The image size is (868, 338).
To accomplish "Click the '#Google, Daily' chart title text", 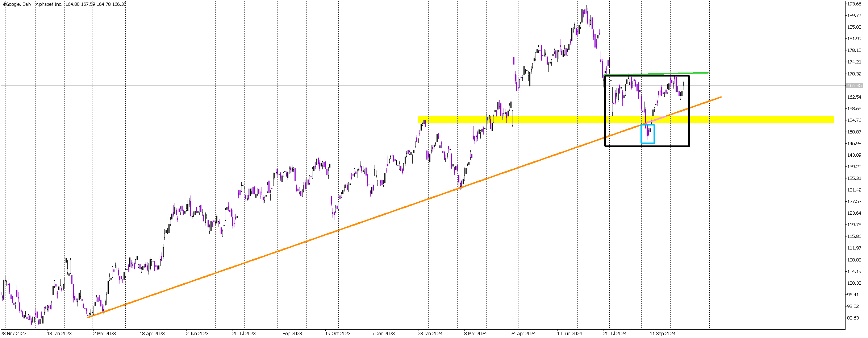I will tap(18, 4).
